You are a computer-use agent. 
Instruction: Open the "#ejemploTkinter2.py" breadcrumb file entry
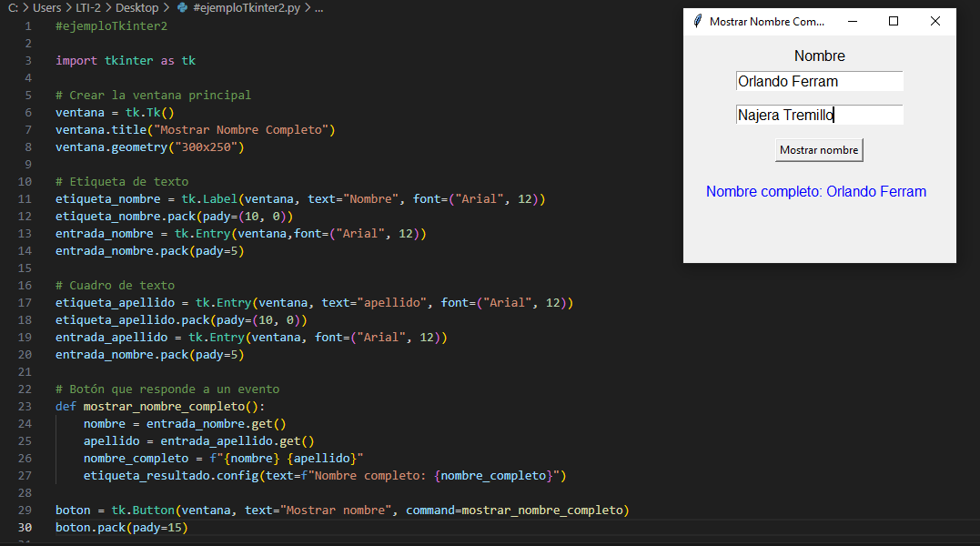[246, 7]
